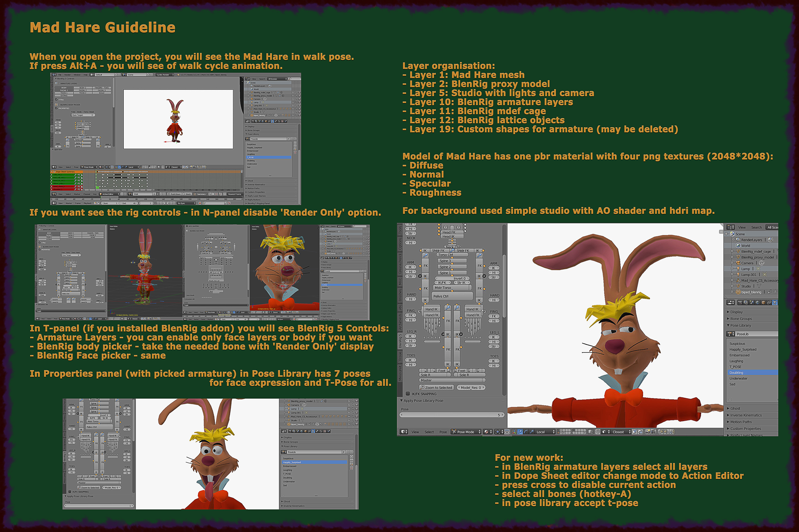The width and height of the screenshot is (799, 532).
Task: Click the editor type selector icon in Properties header
Action: 731,302
